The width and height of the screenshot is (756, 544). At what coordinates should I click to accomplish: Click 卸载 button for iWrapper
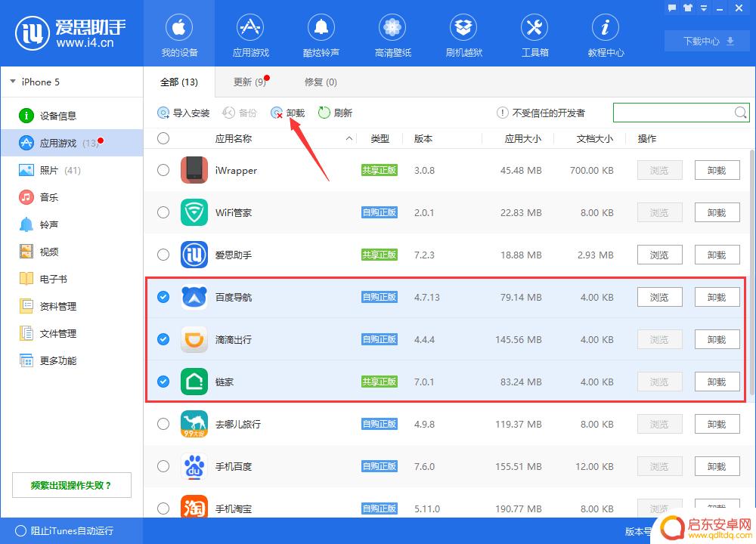pyautogui.click(x=717, y=170)
